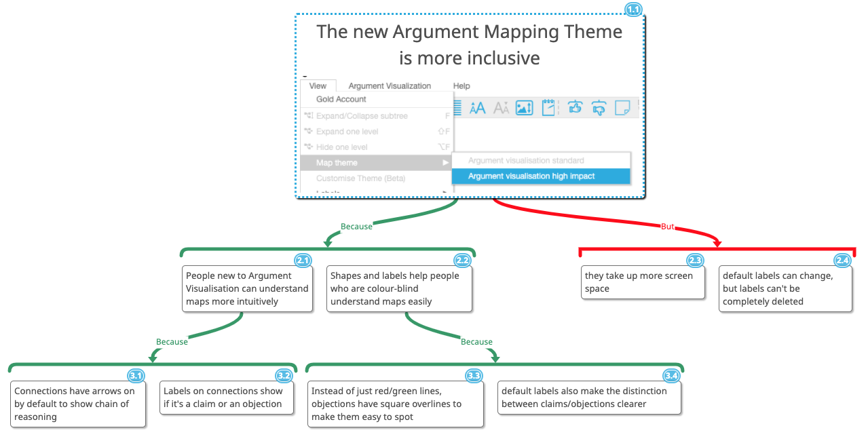Open the Help menu
The width and height of the screenshot is (868, 441).
tap(461, 86)
